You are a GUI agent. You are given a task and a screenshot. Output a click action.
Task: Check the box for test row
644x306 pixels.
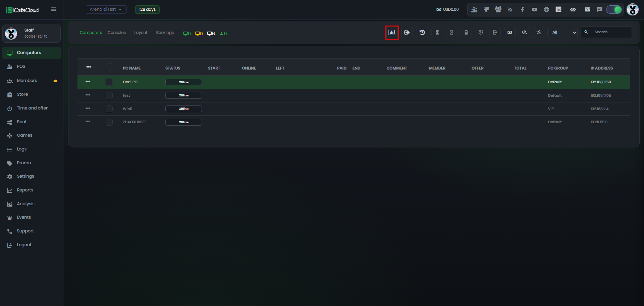(x=109, y=95)
